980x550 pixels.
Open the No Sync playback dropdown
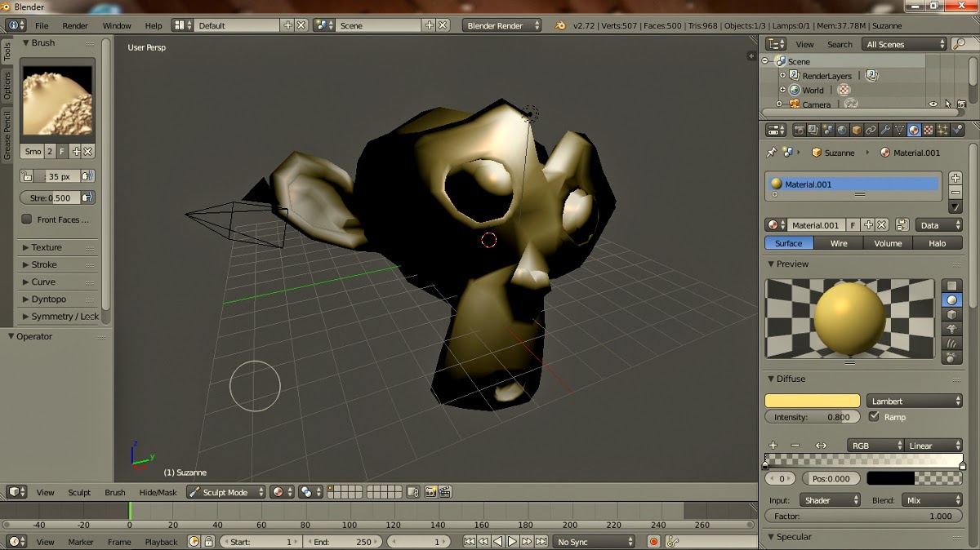(x=594, y=542)
